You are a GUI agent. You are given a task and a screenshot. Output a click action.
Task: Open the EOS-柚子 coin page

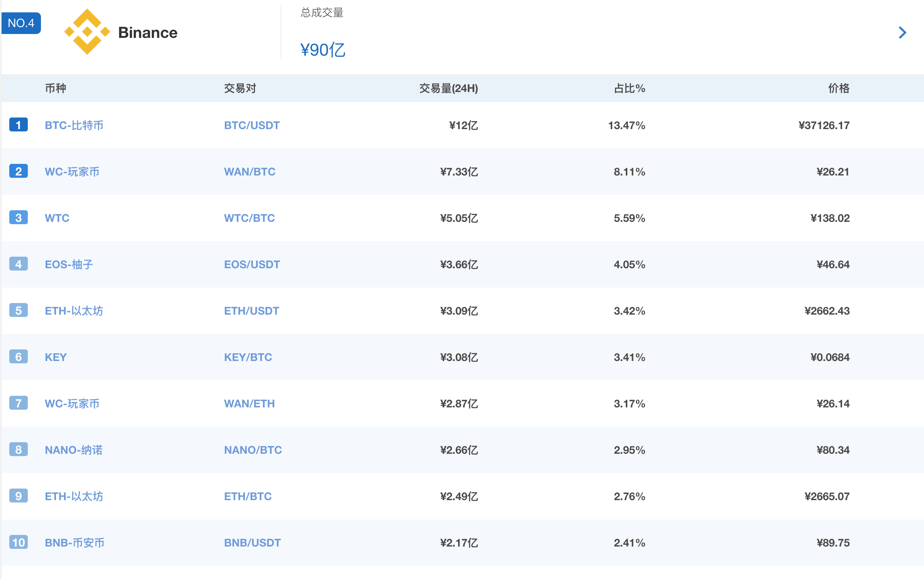pyautogui.click(x=69, y=264)
